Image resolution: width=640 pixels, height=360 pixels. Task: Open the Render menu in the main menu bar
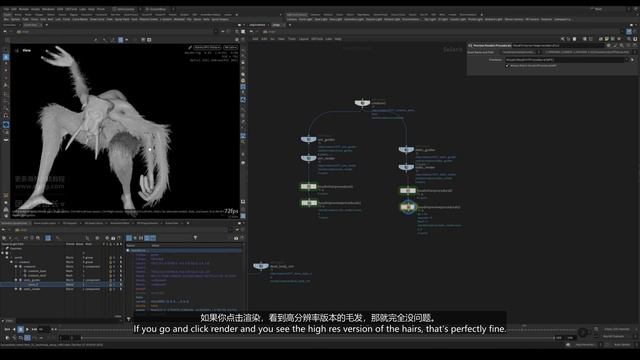click(24, 9)
